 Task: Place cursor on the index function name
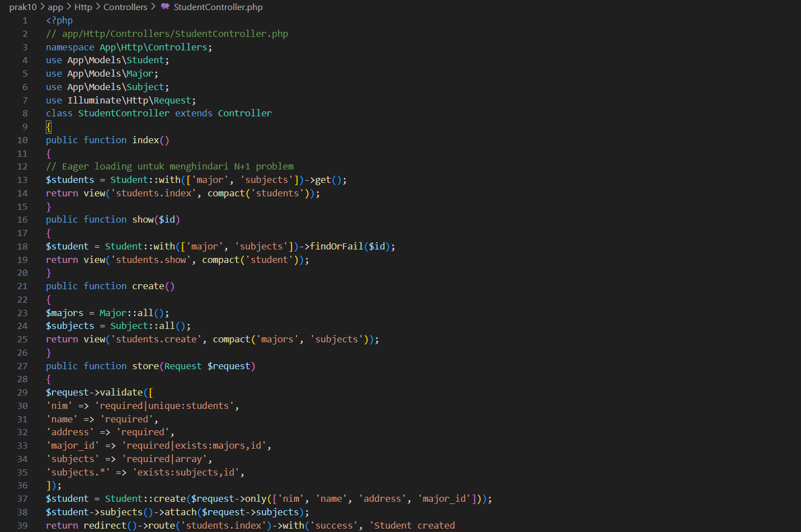click(x=145, y=140)
